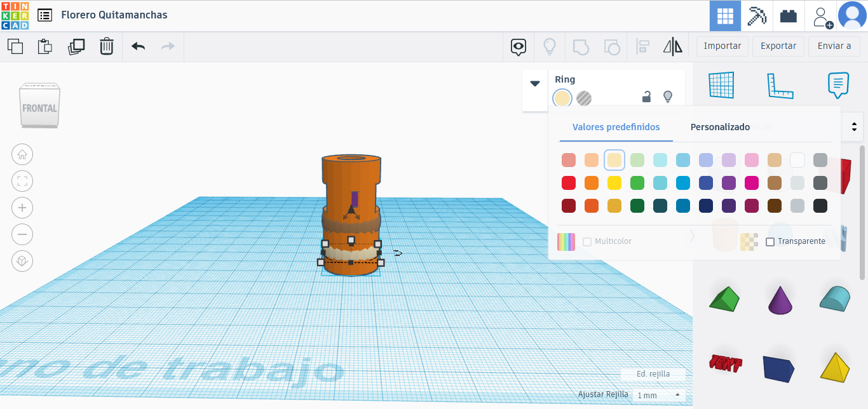Viewport: 868px width, 409px height.
Task: Switch to 3D design grid view
Action: 725,16
